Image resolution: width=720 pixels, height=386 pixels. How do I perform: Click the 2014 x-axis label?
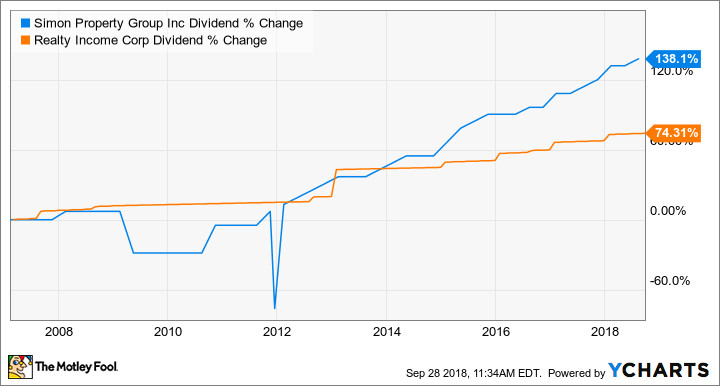pyautogui.click(x=387, y=331)
